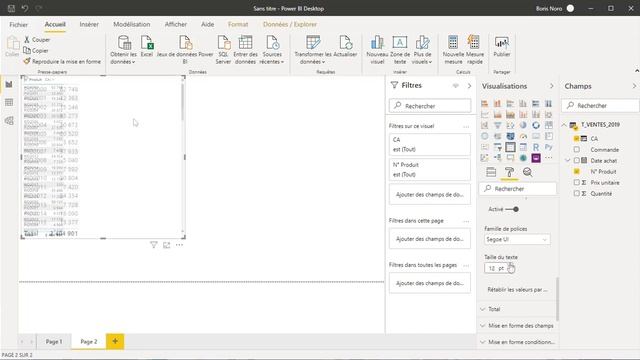640x360 pixels.
Task: Switch to the Insérer ribbon tab
Action: [89, 24]
